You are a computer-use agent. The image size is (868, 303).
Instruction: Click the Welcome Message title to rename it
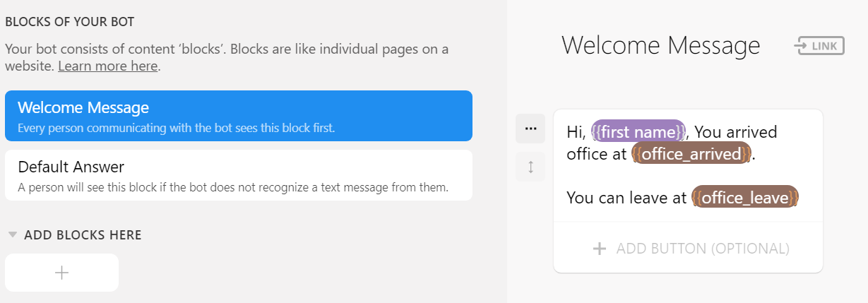click(x=660, y=46)
